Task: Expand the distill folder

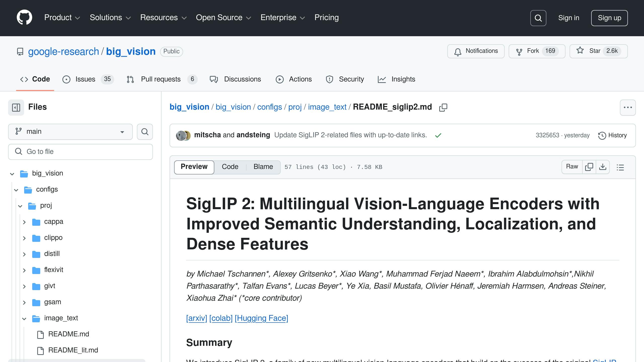Action: coord(24,254)
